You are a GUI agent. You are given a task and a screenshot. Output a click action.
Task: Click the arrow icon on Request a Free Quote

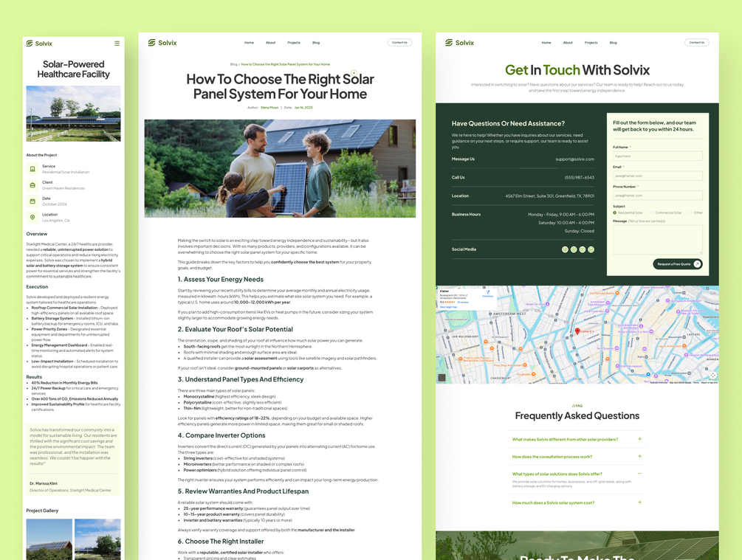click(x=697, y=264)
